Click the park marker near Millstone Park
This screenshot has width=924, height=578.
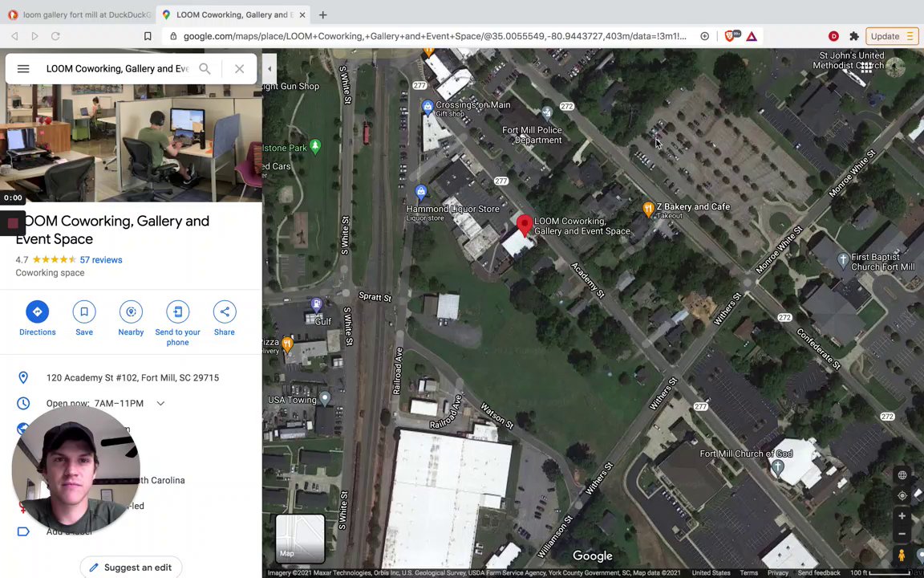click(x=315, y=147)
